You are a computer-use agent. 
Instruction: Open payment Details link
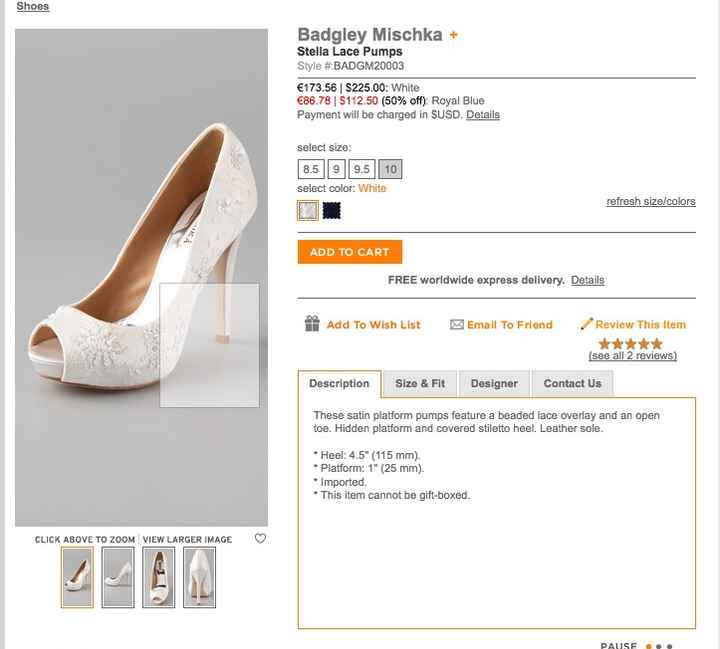[x=483, y=114]
